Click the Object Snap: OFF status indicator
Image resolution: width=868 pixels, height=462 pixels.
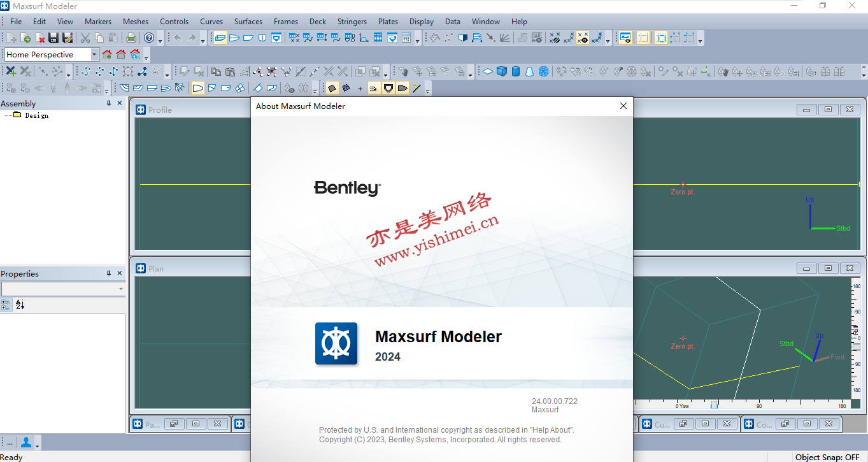click(827, 457)
